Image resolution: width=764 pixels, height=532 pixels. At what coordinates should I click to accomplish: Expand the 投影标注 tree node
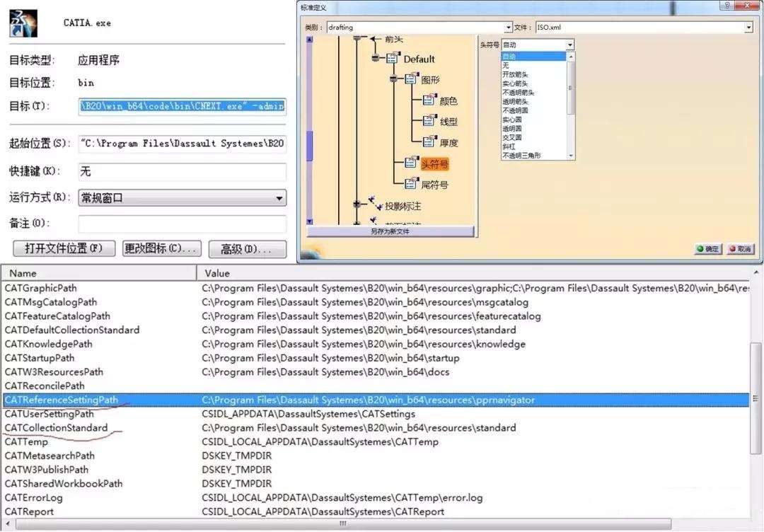tap(357, 205)
